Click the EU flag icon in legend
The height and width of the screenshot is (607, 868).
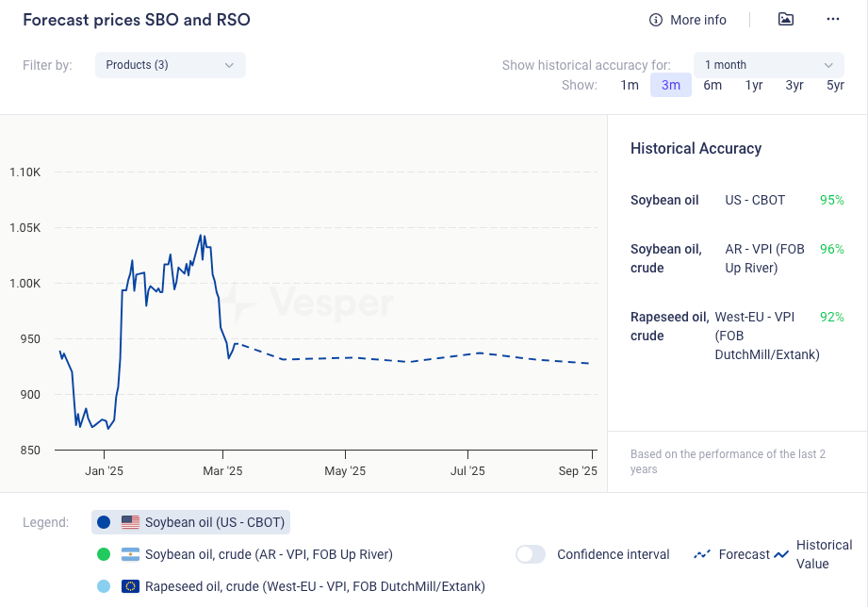(130, 586)
